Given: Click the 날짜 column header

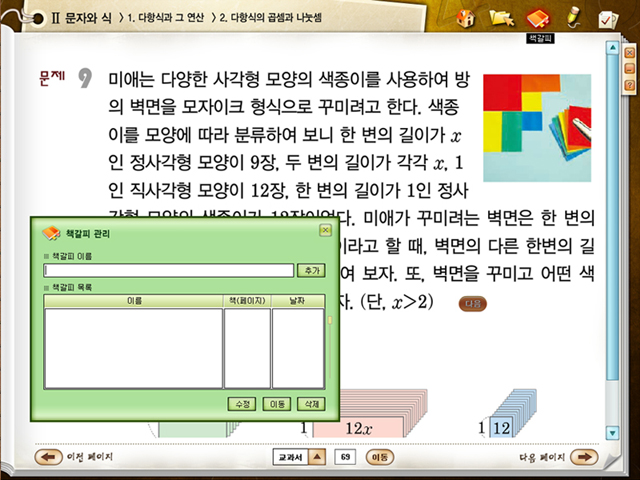Looking at the screenshot, I should point(298,300).
